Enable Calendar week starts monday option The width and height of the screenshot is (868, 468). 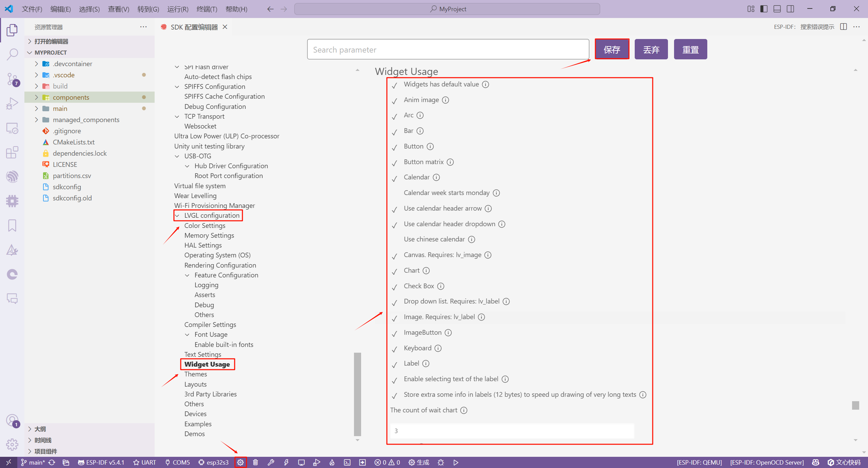pos(394,193)
